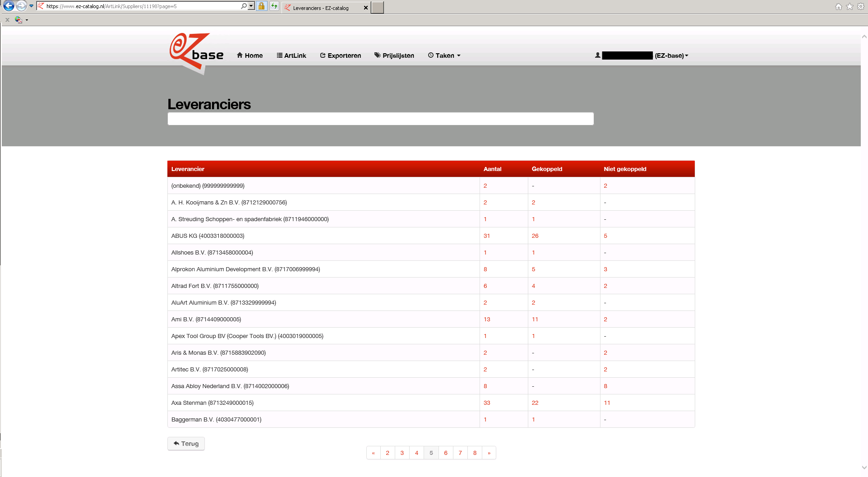Open the ArtLink menu item

pos(291,56)
